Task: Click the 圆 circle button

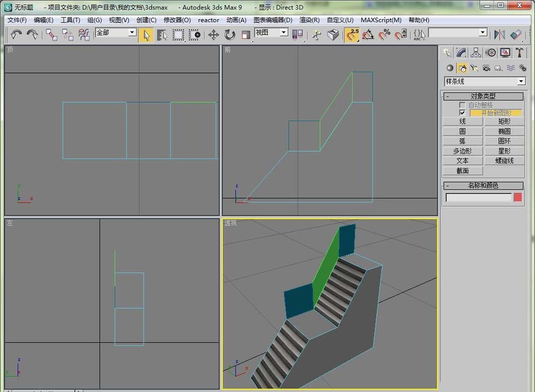Action: tap(463, 131)
